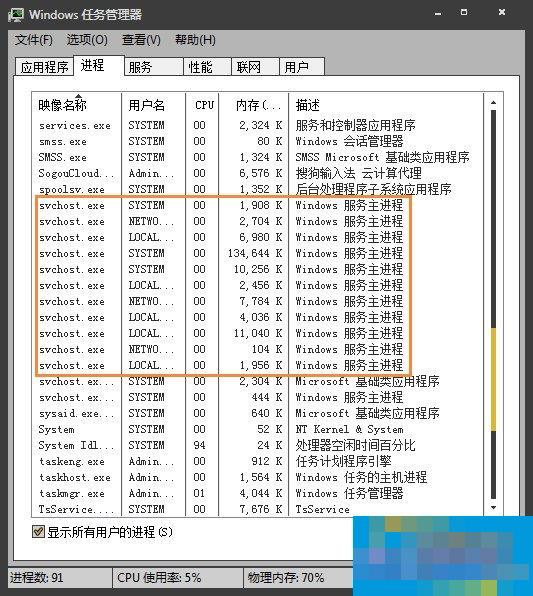This screenshot has height=596, width=533.
Task: Open the 帮助(H) menu
Action: (x=195, y=40)
